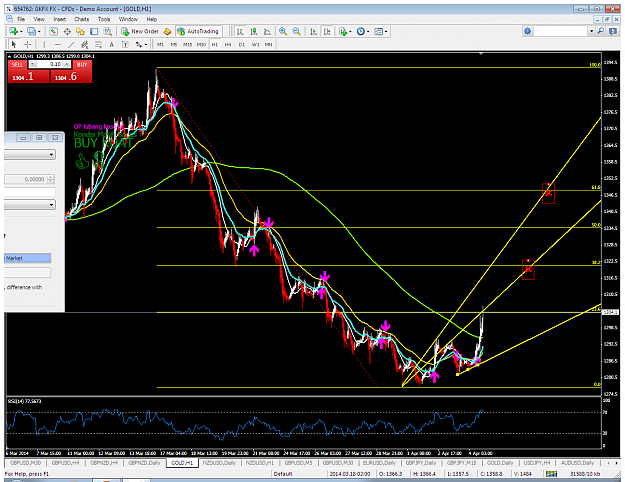Open the Periods clock icon

(x=363, y=31)
